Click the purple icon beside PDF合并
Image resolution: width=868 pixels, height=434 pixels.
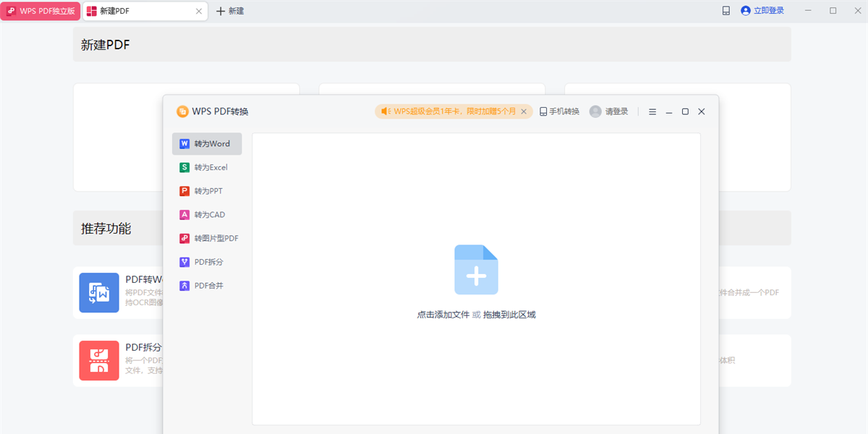(184, 286)
